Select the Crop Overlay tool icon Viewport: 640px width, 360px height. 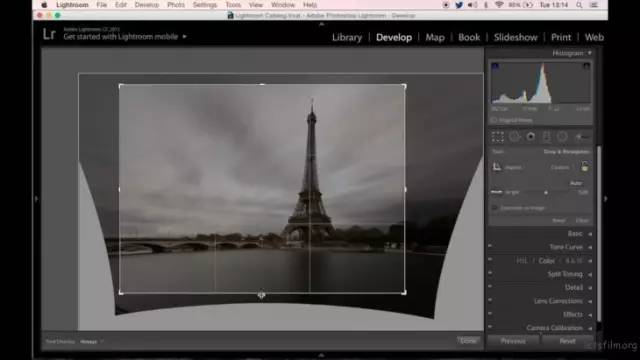pos(498,137)
